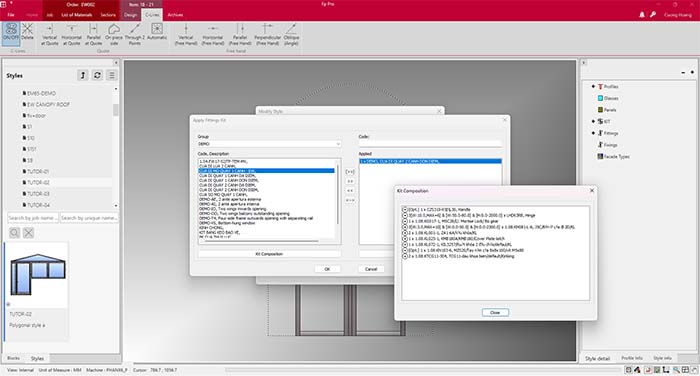Click the [>>] add all button

pyautogui.click(x=350, y=171)
